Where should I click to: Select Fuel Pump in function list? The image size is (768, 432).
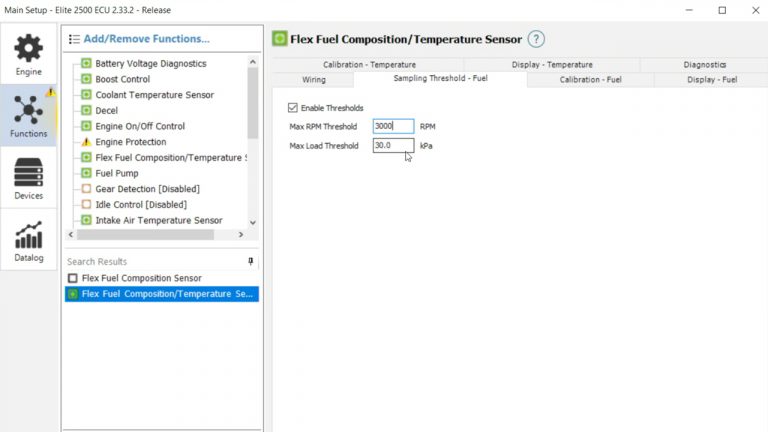pyautogui.click(x=117, y=173)
